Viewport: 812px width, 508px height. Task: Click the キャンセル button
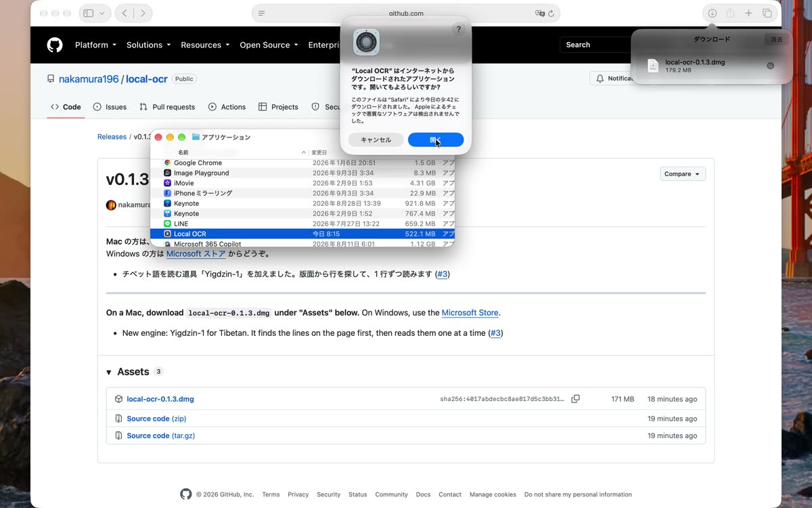coord(376,140)
